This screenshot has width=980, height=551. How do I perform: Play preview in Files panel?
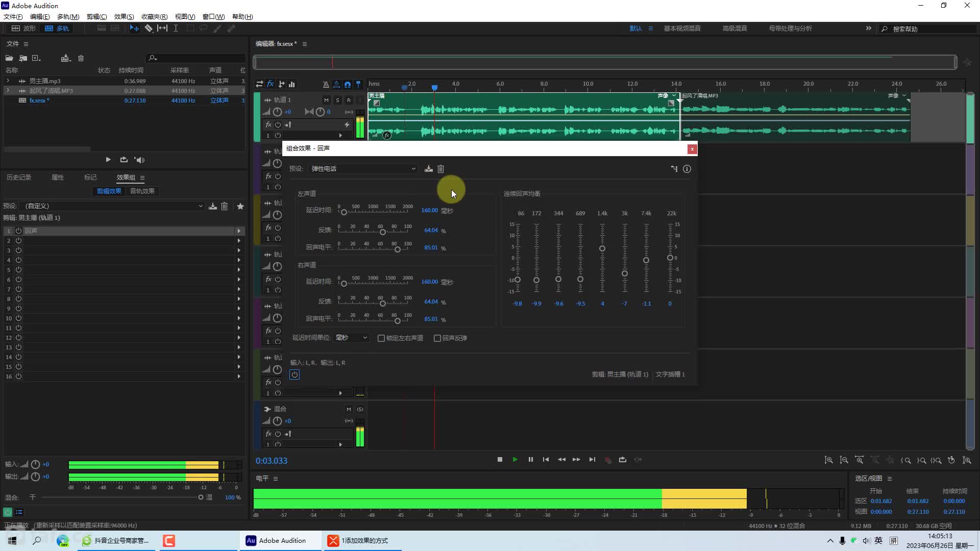(108, 160)
